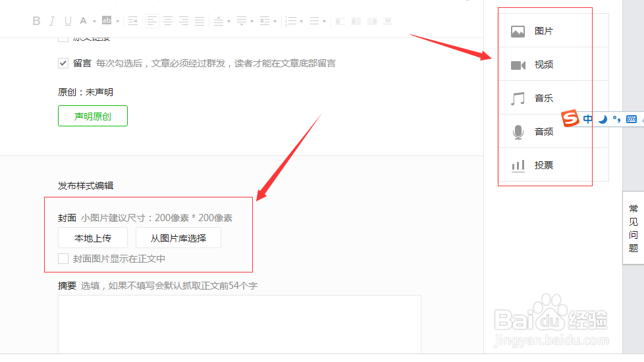Insert 视频 from the media panel
This screenshot has height=362, width=644.
[553, 65]
